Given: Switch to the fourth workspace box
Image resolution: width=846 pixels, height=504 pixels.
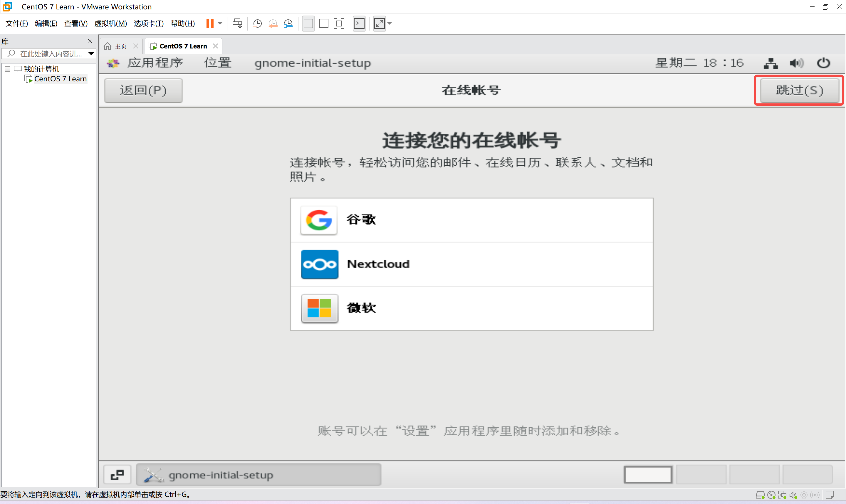Looking at the screenshot, I should pyautogui.click(x=808, y=474).
